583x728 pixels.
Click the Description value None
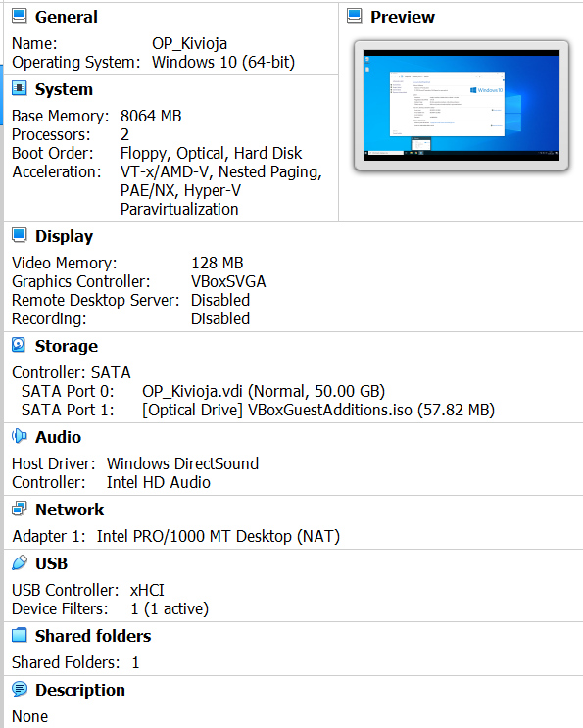click(x=29, y=716)
